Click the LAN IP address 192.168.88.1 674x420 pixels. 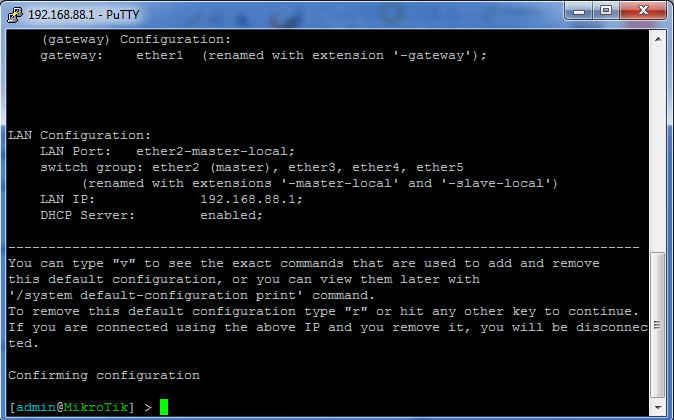point(250,199)
